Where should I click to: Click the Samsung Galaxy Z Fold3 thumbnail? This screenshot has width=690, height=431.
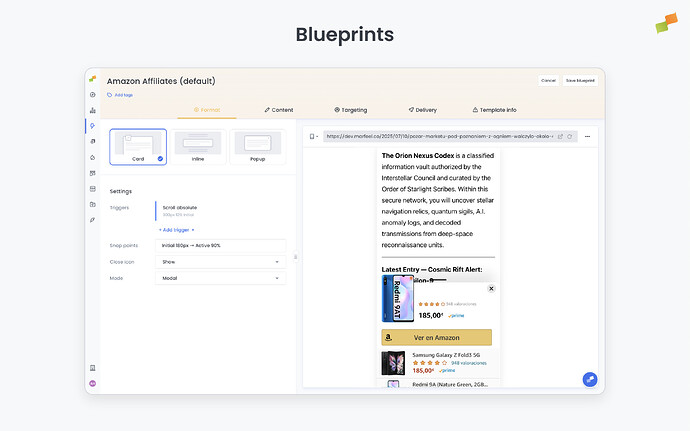point(393,363)
